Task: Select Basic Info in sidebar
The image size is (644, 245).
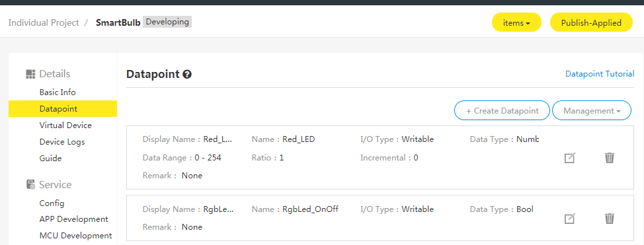Action: coord(58,92)
